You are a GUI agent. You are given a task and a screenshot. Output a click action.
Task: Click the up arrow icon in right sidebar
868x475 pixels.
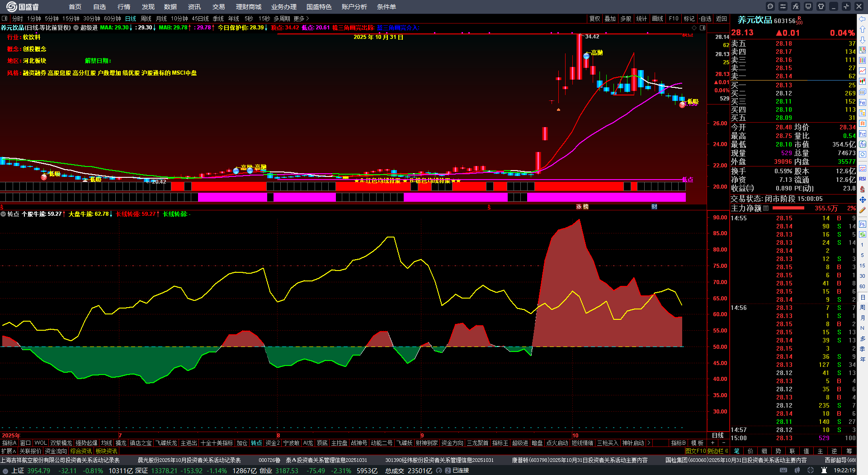coord(863,29)
